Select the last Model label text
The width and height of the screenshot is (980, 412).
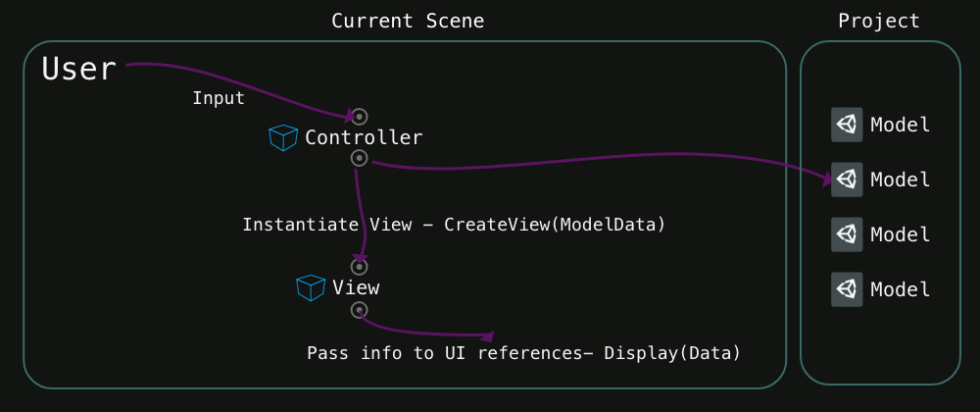pos(900,289)
